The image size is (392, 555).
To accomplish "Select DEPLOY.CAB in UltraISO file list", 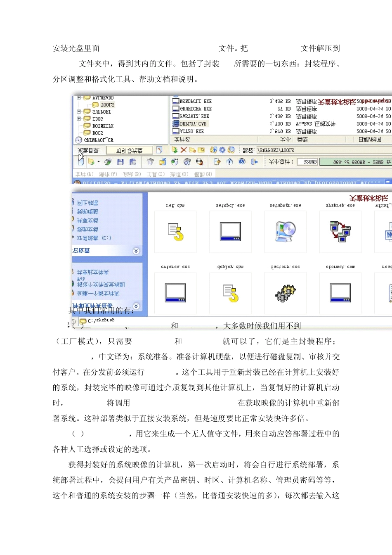I will tap(190, 123).
